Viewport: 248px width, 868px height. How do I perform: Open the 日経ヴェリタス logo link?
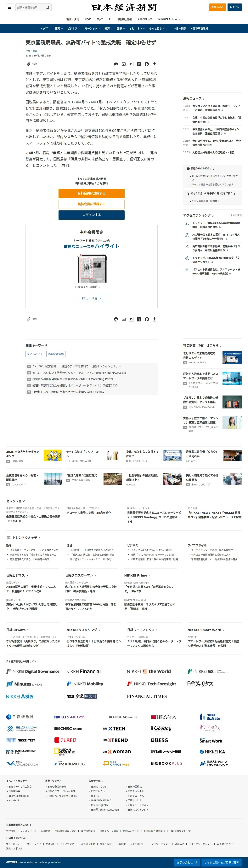click(x=200, y=684)
